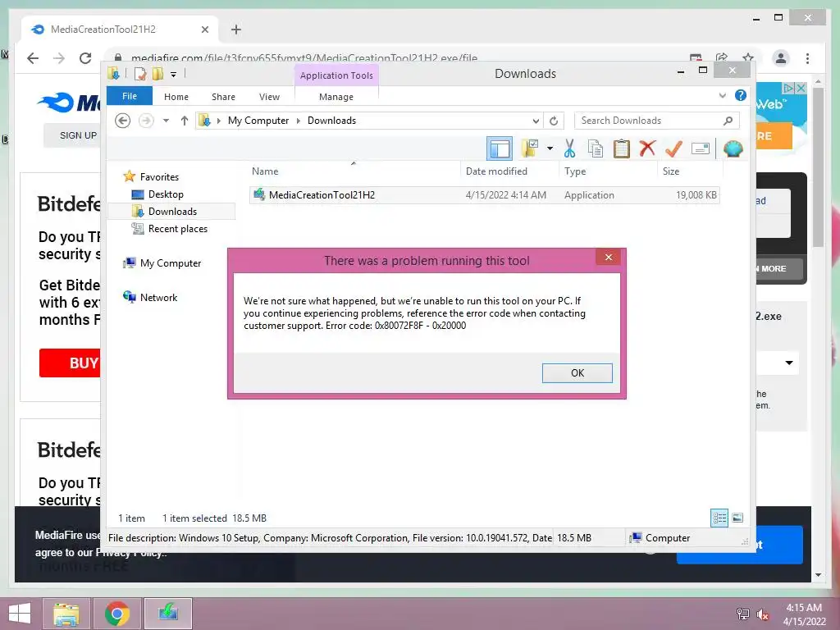Click the Rename toolbar icon
The image size is (840, 630).
pos(701,148)
